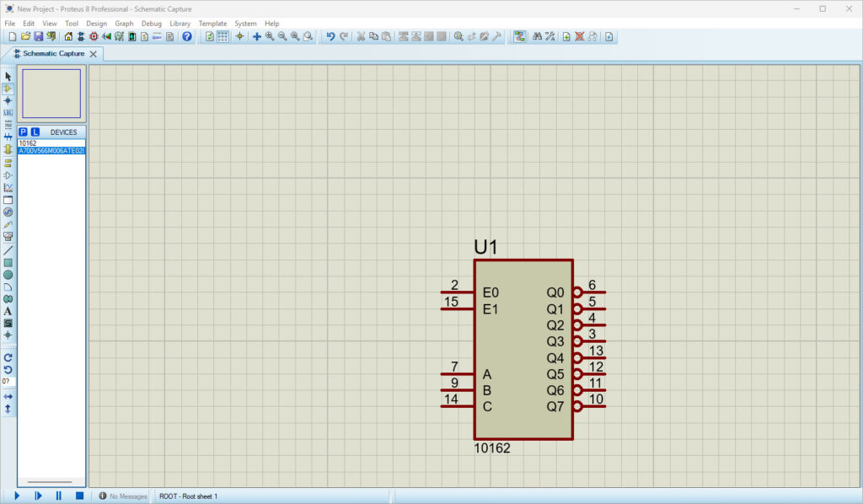The height and width of the screenshot is (504, 863).
Task: Open the property assignment tool
Action: [550, 37]
